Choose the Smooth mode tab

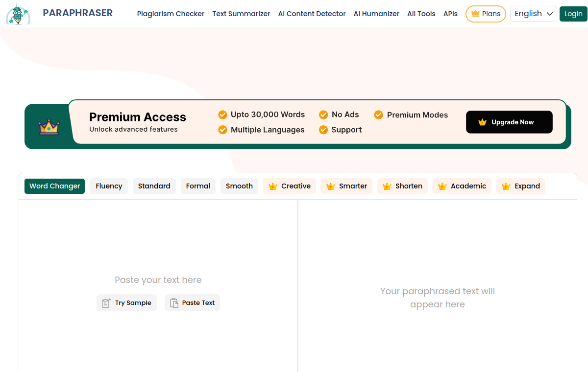[239, 186]
